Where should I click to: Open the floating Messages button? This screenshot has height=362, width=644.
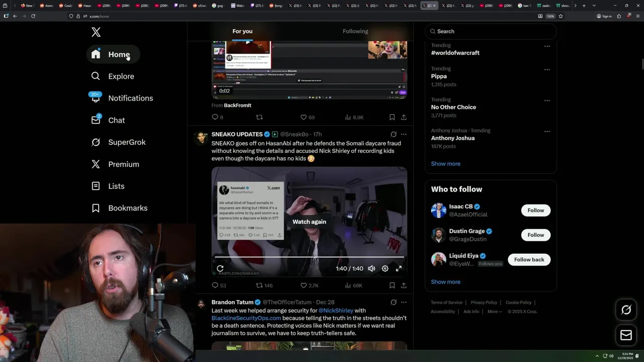626,335
